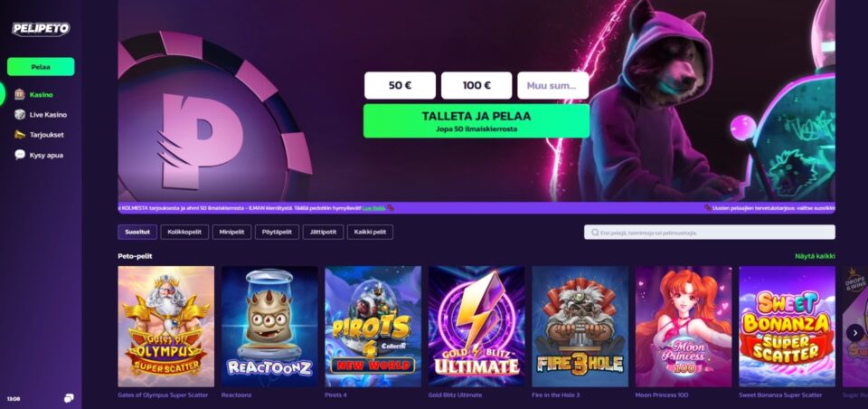The width and height of the screenshot is (868, 409).
Task: Click the Talleta ja pelaa button
Action: pos(476,121)
